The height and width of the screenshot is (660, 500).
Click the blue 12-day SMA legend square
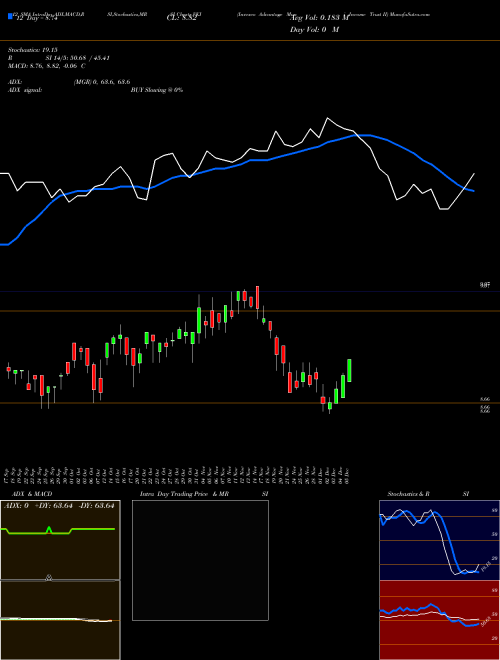10,16
